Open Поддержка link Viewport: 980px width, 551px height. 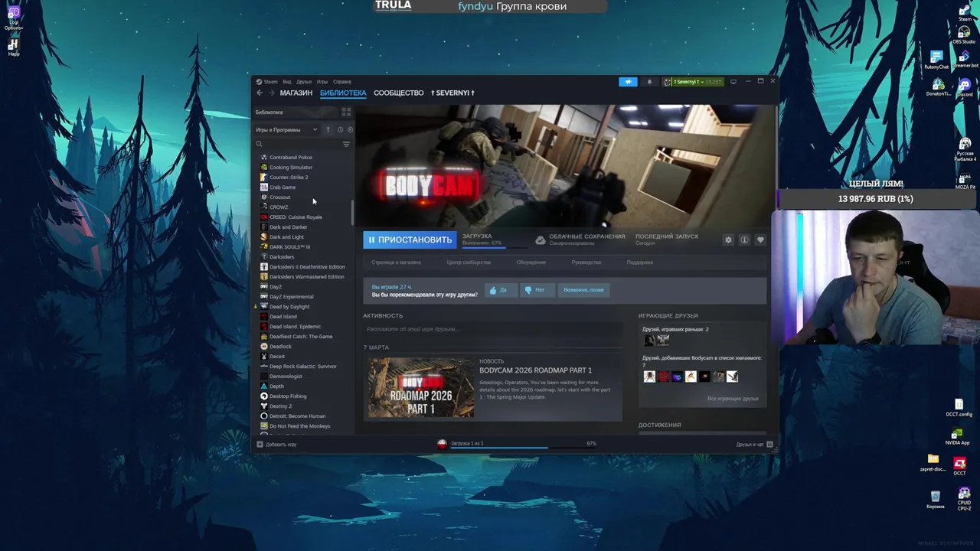point(640,262)
